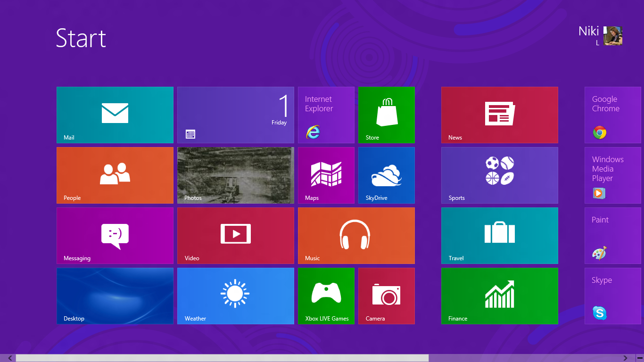Open the Skype tile

[x=613, y=296]
